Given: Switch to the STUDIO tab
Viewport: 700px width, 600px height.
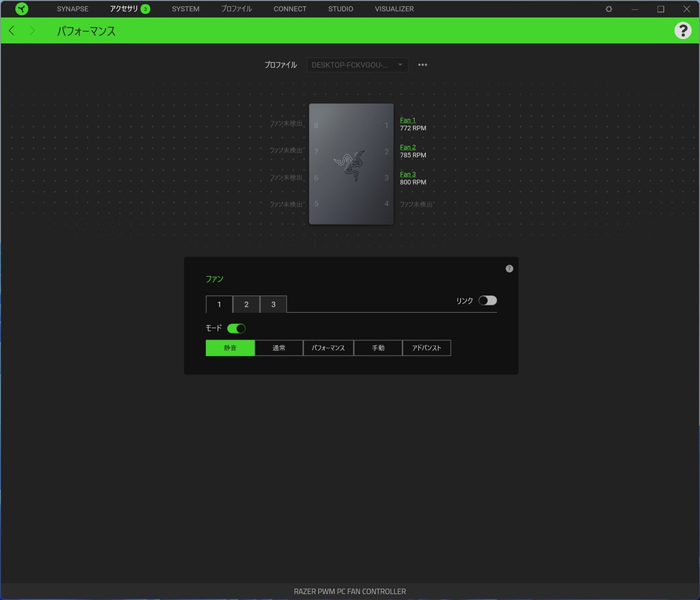Looking at the screenshot, I should pos(340,9).
